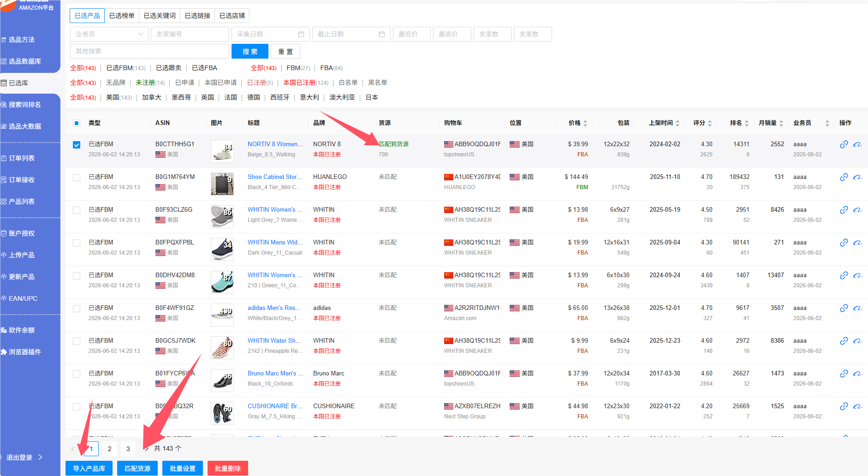Filter by FBA(64) fulfillment

tap(332, 68)
